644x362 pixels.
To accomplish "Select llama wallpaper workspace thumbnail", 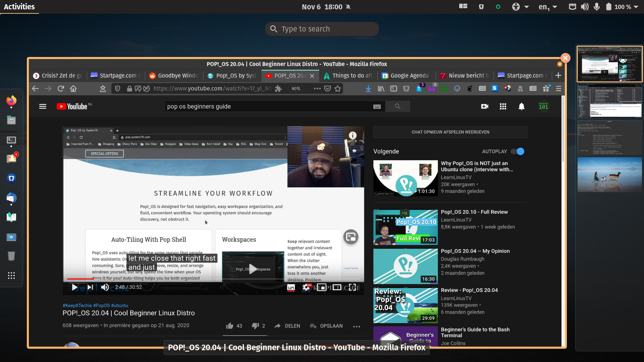I will coord(609,175).
